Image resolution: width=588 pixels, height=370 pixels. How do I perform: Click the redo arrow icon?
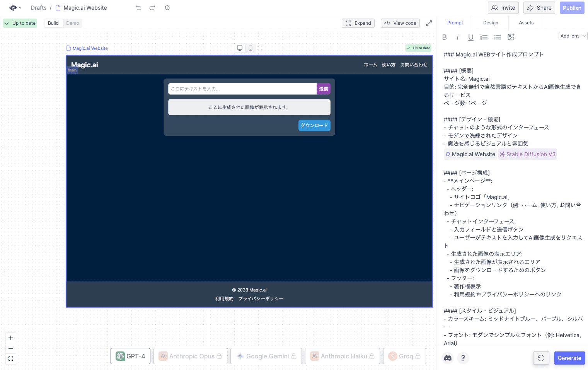[152, 8]
